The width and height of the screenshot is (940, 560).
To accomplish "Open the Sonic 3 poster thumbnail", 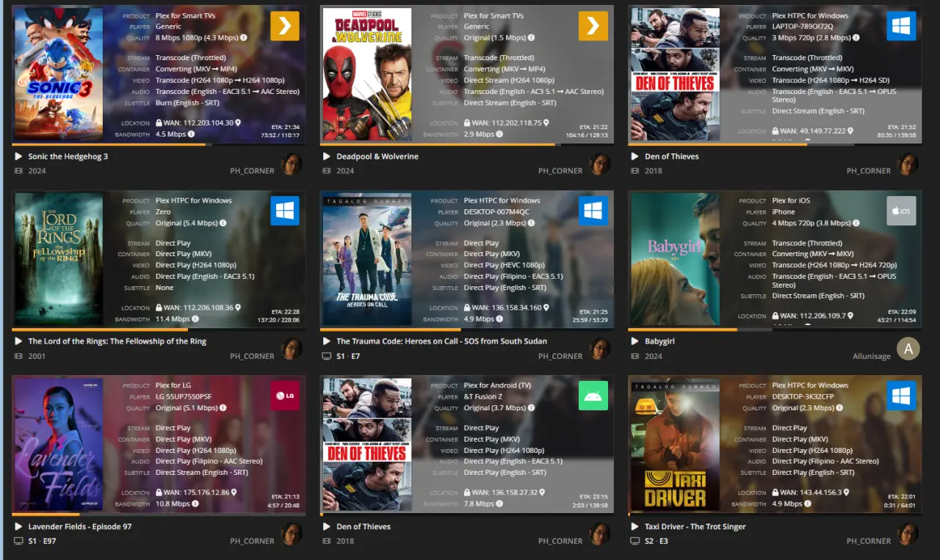I will [x=59, y=74].
